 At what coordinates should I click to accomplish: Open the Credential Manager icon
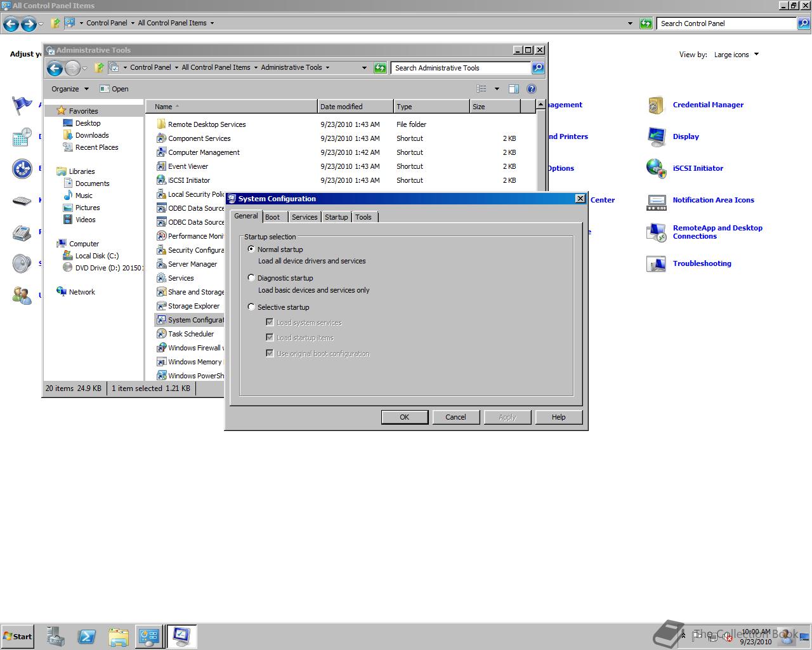(656, 105)
